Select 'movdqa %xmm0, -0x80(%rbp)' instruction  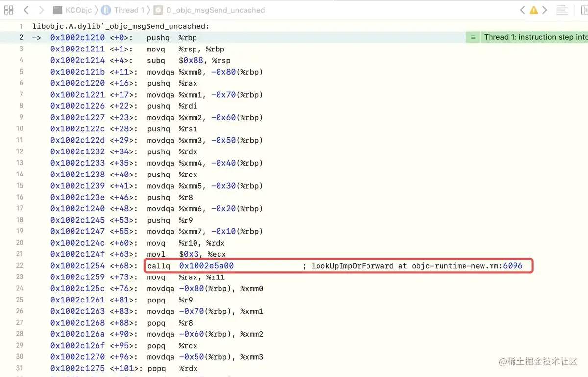[x=205, y=72]
